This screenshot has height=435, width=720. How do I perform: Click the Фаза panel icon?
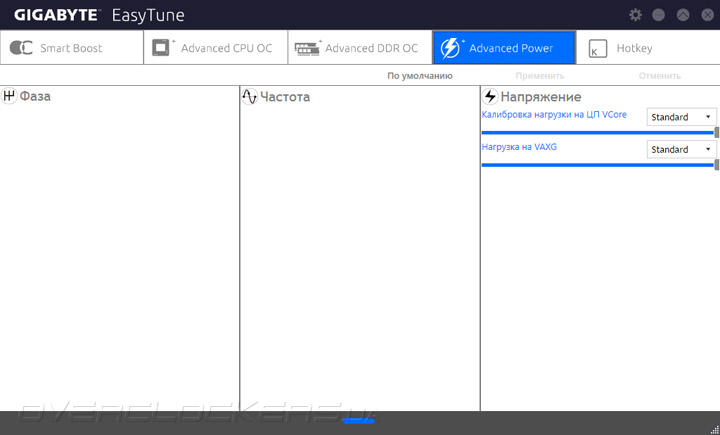pos(9,96)
